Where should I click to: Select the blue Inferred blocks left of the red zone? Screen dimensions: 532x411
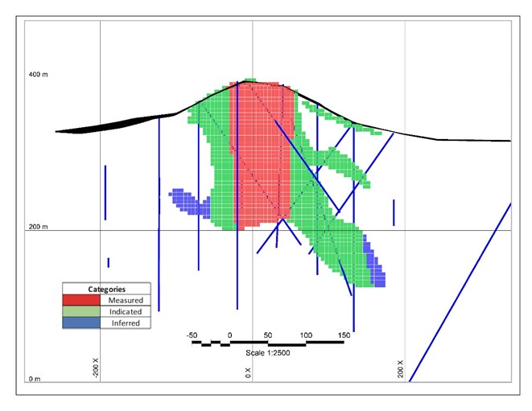tap(190, 203)
